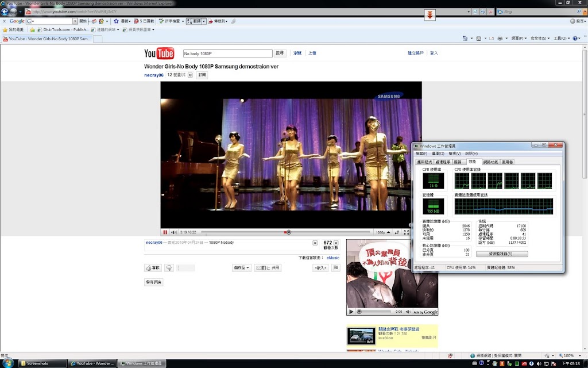Click the embed button
The image size is (588, 368).
(x=320, y=268)
